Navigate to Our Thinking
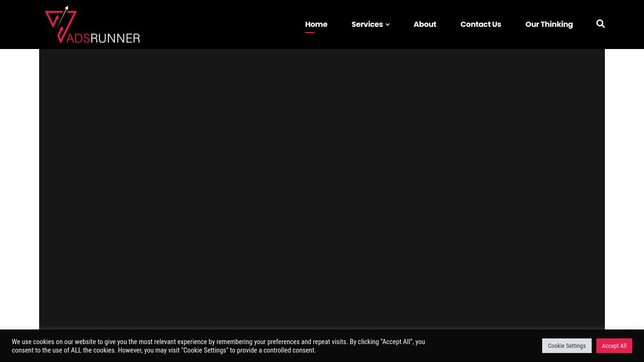644x362 pixels. tap(549, 24)
